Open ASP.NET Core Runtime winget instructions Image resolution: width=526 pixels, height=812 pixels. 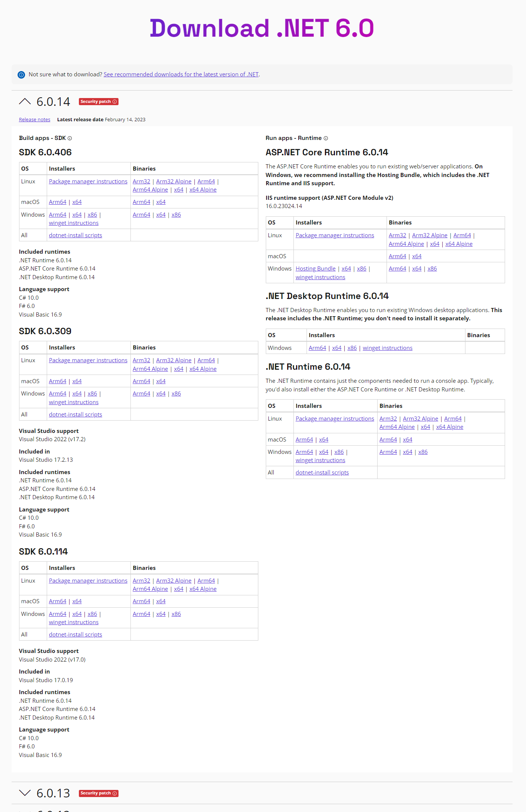pyautogui.click(x=320, y=277)
